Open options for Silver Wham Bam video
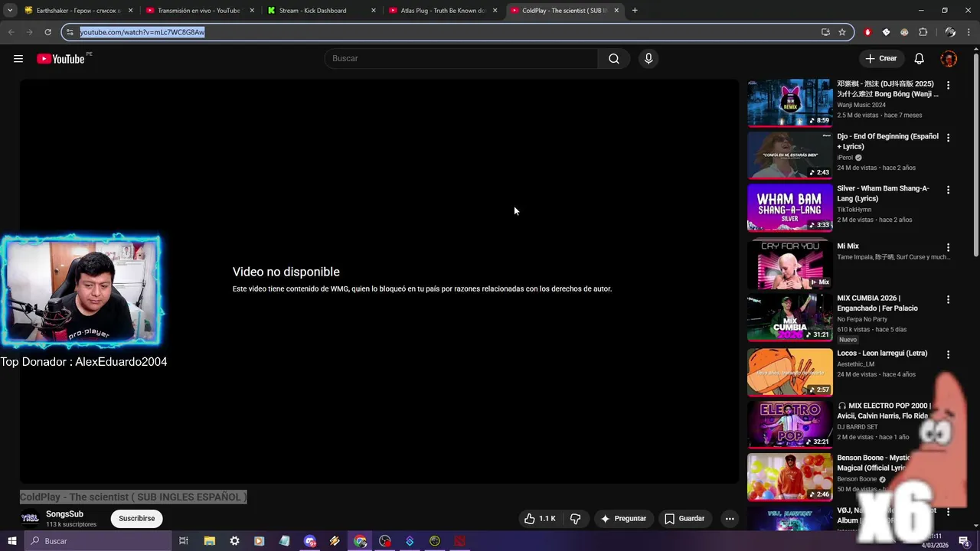Screen dimensions: 980x551 pyautogui.click(x=948, y=190)
